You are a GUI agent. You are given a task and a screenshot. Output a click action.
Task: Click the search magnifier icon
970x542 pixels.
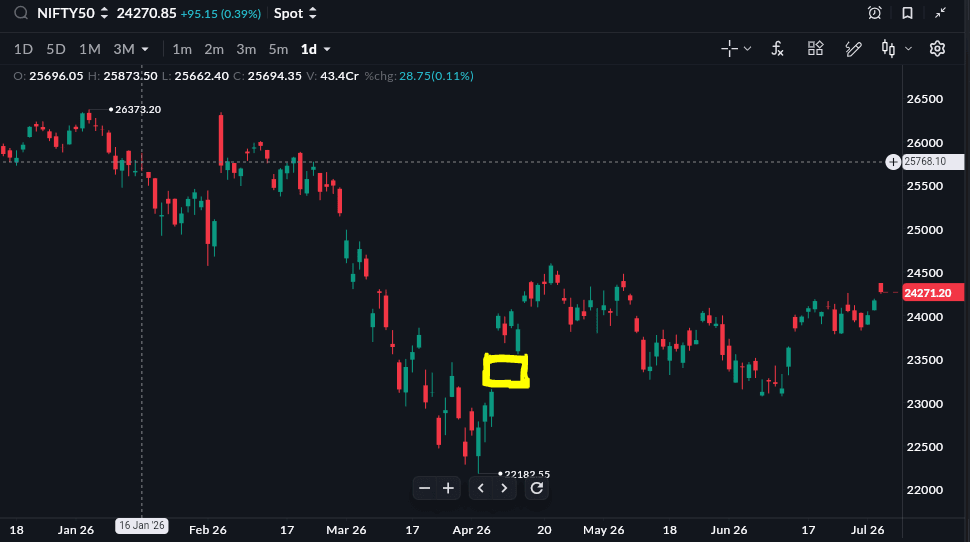pyautogui.click(x=21, y=13)
